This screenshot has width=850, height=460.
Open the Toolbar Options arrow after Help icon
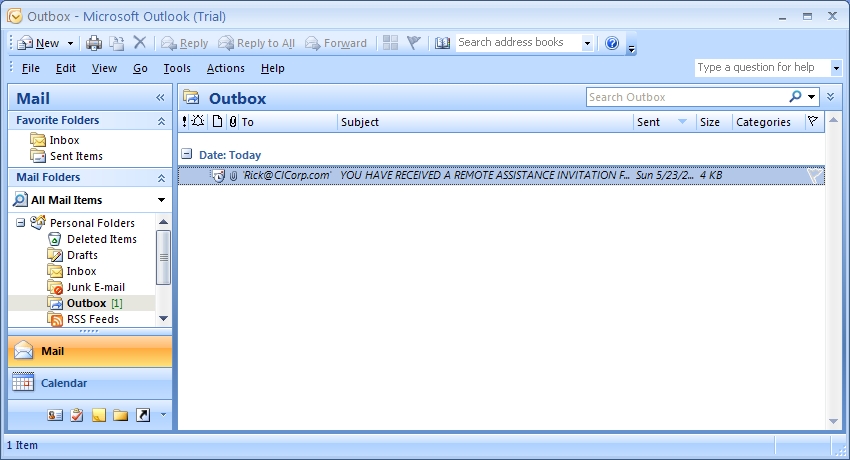tap(631, 49)
